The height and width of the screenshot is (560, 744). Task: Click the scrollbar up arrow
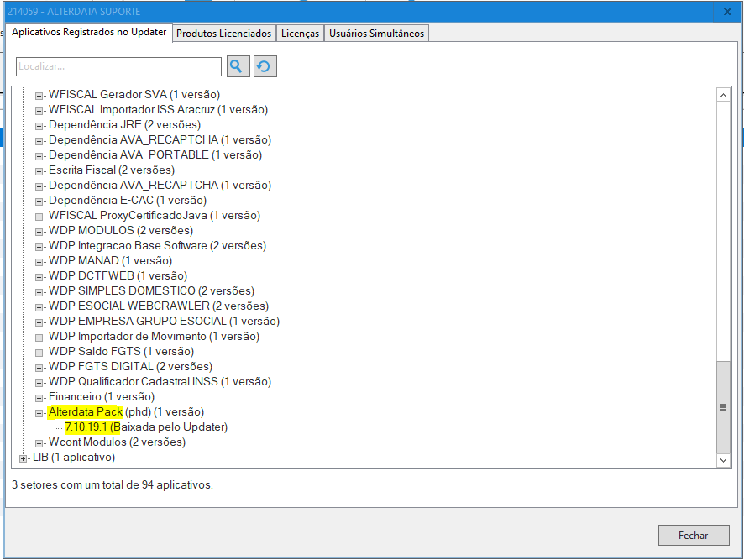tap(723, 95)
